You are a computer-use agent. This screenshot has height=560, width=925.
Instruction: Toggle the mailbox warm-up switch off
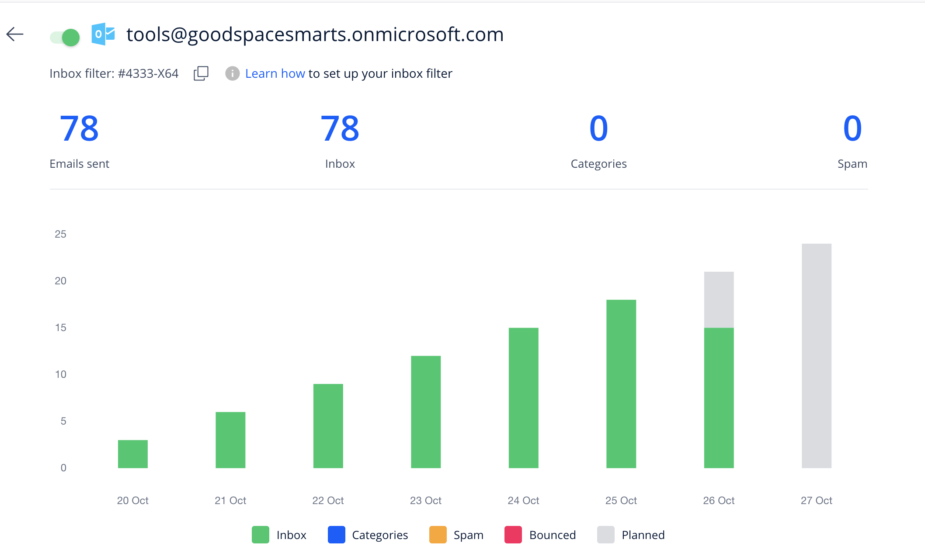coord(65,37)
